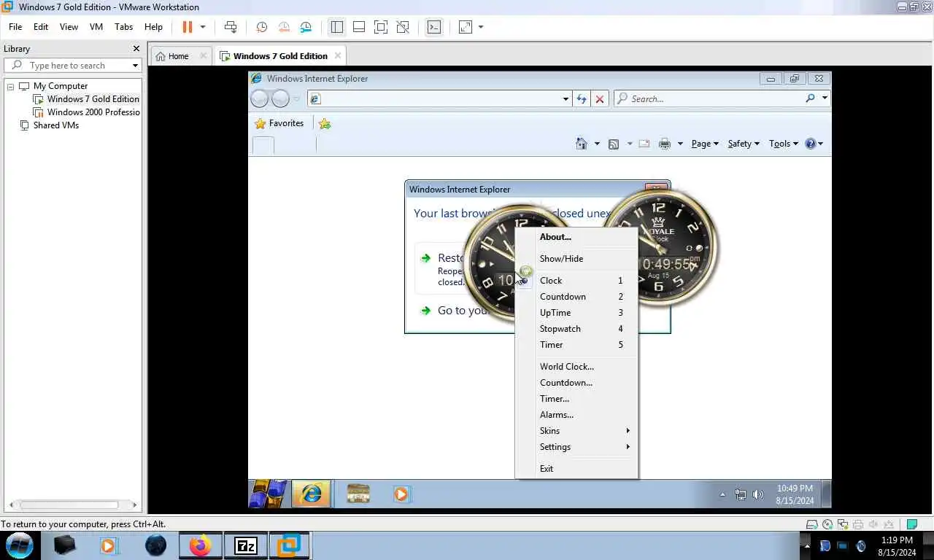
Task: Click the guest Start orb button
Action: point(268,494)
